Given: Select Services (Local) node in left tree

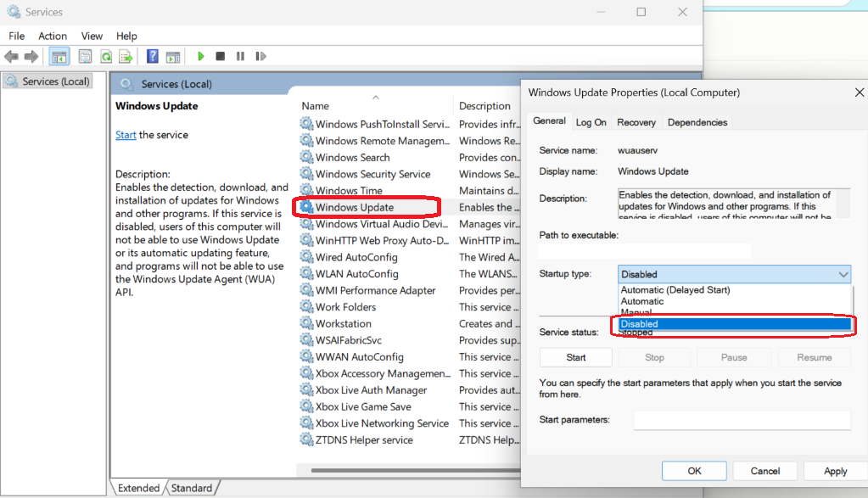Looking at the screenshot, I should [48, 81].
